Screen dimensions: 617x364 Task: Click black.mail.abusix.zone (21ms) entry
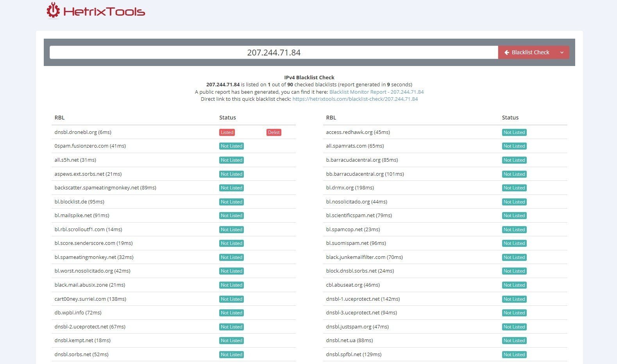pyautogui.click(x=90, y=285)
